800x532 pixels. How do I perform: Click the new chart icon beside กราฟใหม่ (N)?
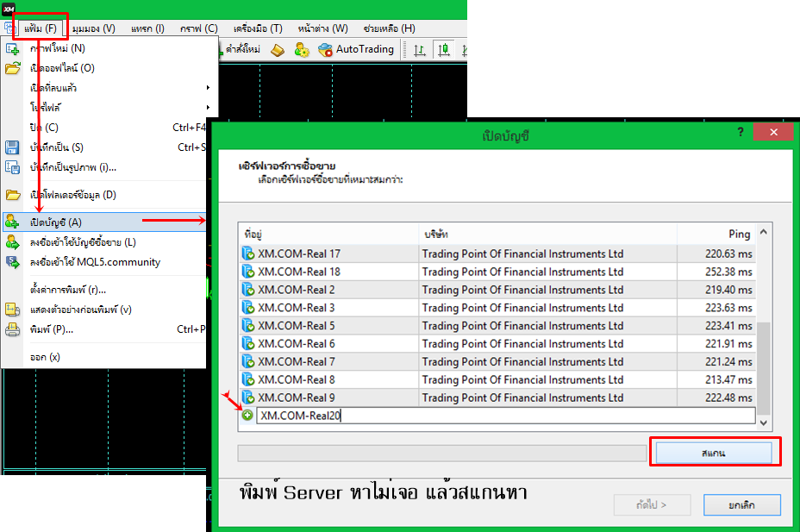[x=12, y=49]
